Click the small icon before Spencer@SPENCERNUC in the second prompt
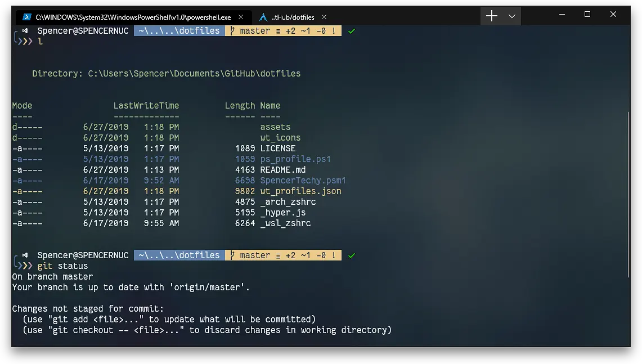This screenshot has width=642, height=364. pyautogui.click(x=25, y=255)
